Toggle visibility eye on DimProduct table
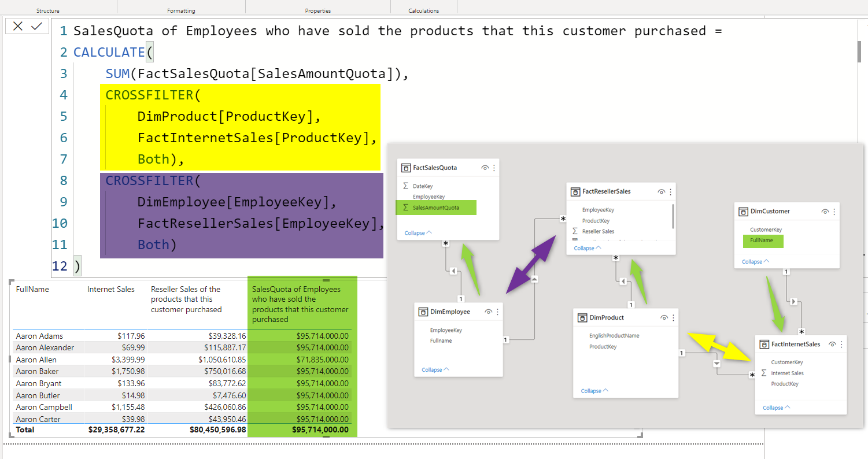Screen dimensions: 868x459 pyautogui.click(x=664, y=317)
